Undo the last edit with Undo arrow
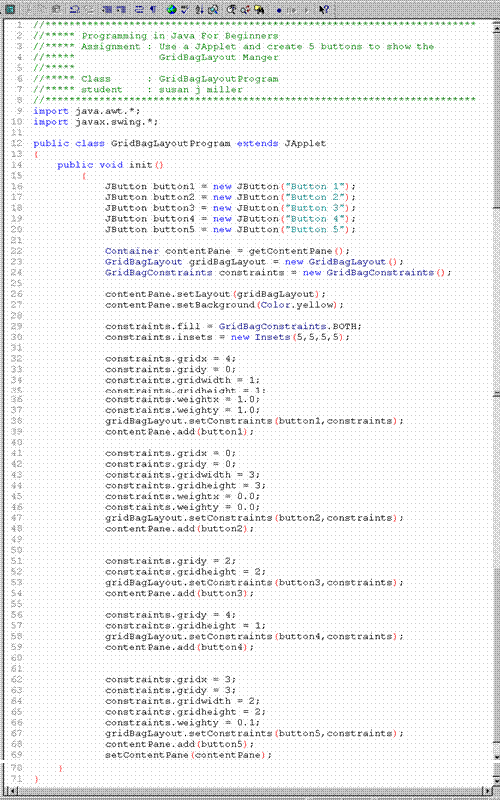The width and height of the screenshot is (500, 800). (x=74, y=9)
